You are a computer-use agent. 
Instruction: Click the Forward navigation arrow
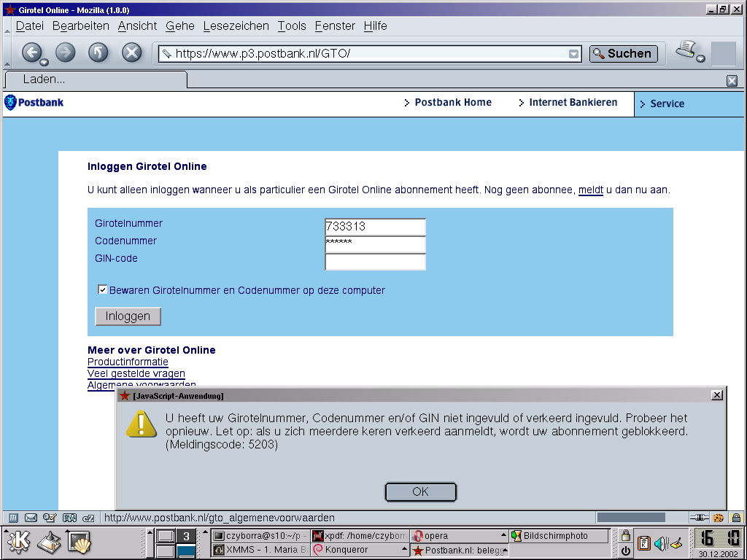(65, 52)
